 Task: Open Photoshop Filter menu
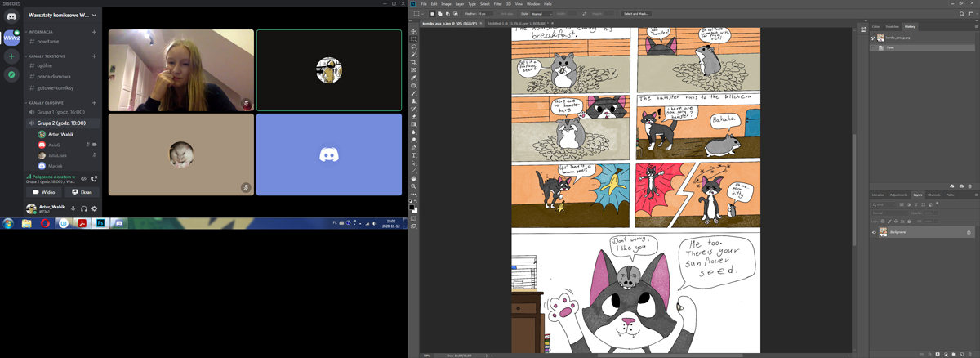point(498,4)
